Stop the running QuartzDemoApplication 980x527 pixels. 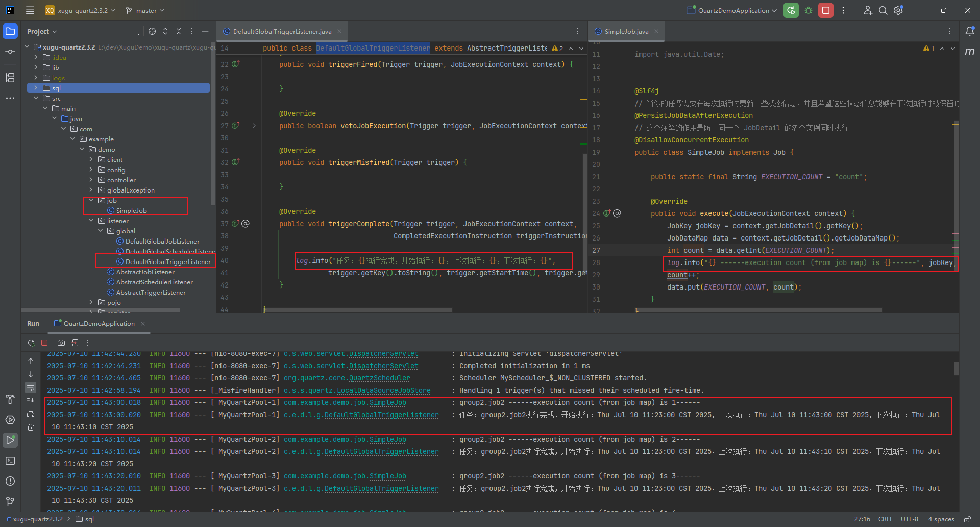825,10
